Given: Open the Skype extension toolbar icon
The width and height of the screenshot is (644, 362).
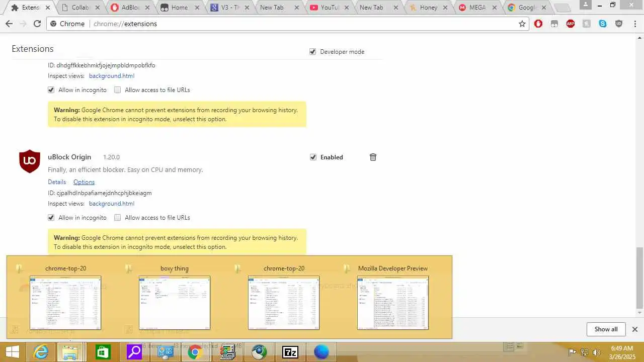Looking at the screenshot, I should (603, 24).
